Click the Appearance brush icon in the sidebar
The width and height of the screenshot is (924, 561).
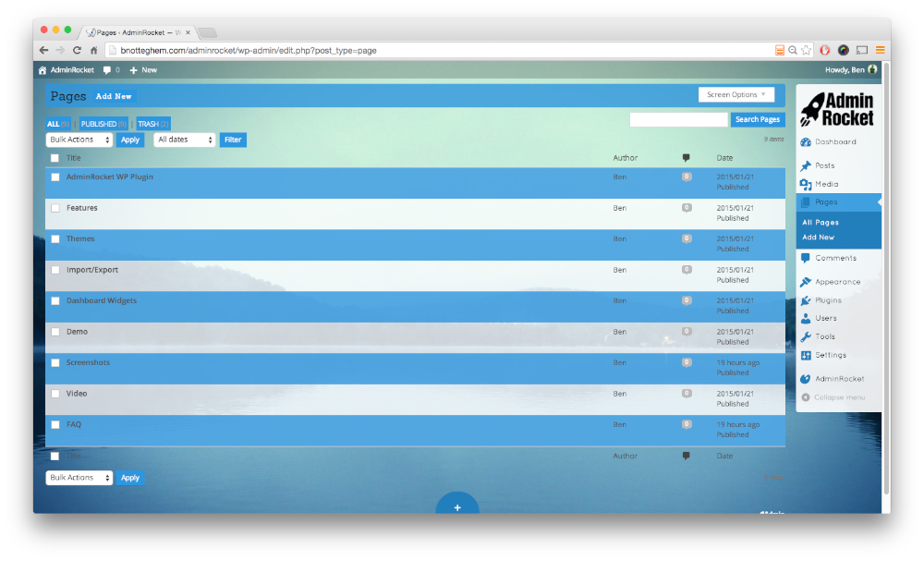point(806,282)
